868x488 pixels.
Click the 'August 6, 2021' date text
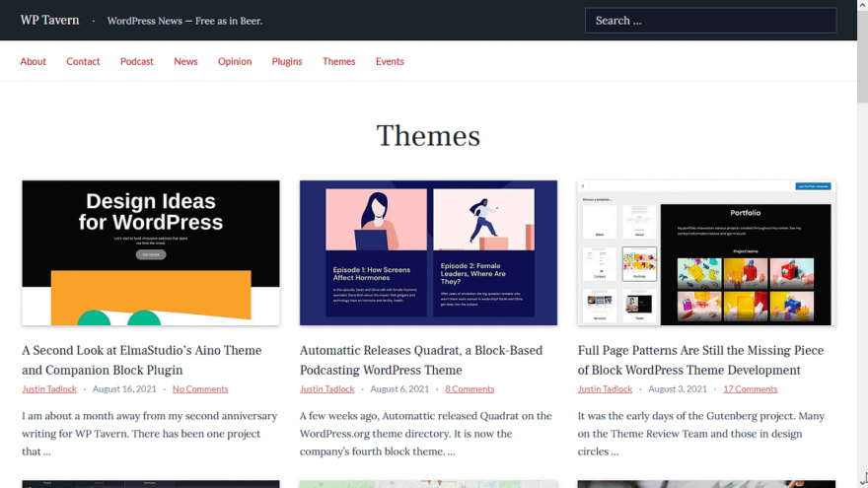tap(399, 389)
